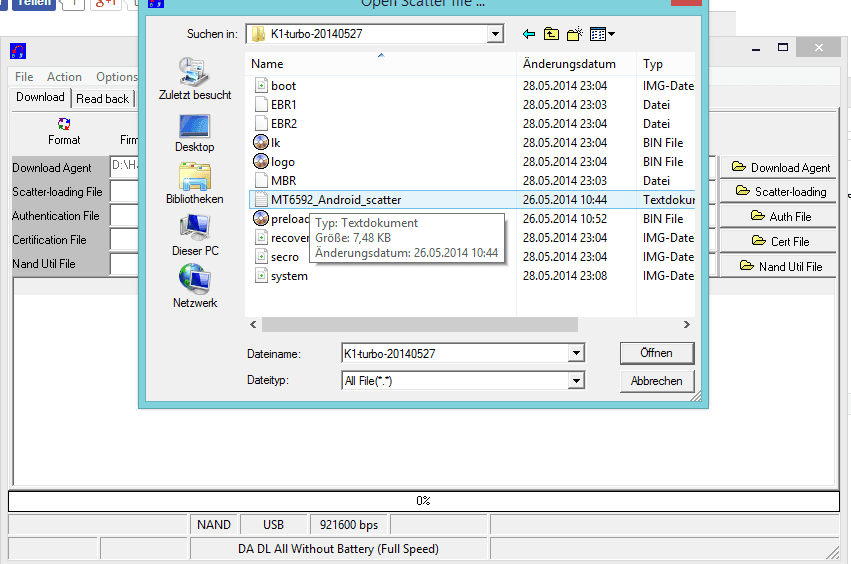Click the file list scroll left arrow
The width and height of the screenshot is (851, 564).
tap(253, 325)
